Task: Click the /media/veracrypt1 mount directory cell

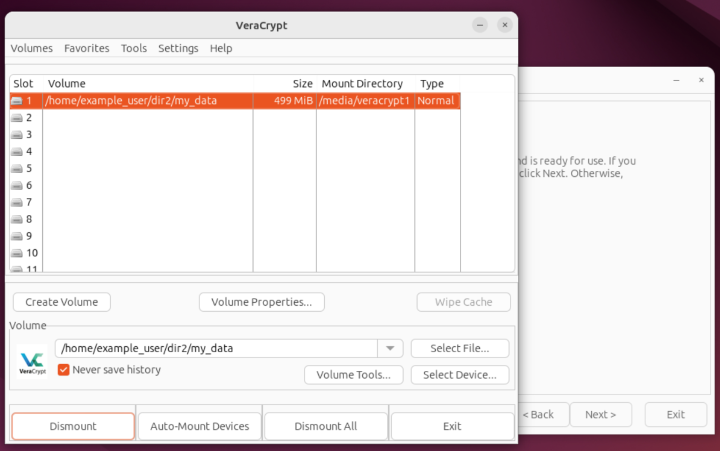Action: coord(366,101)
